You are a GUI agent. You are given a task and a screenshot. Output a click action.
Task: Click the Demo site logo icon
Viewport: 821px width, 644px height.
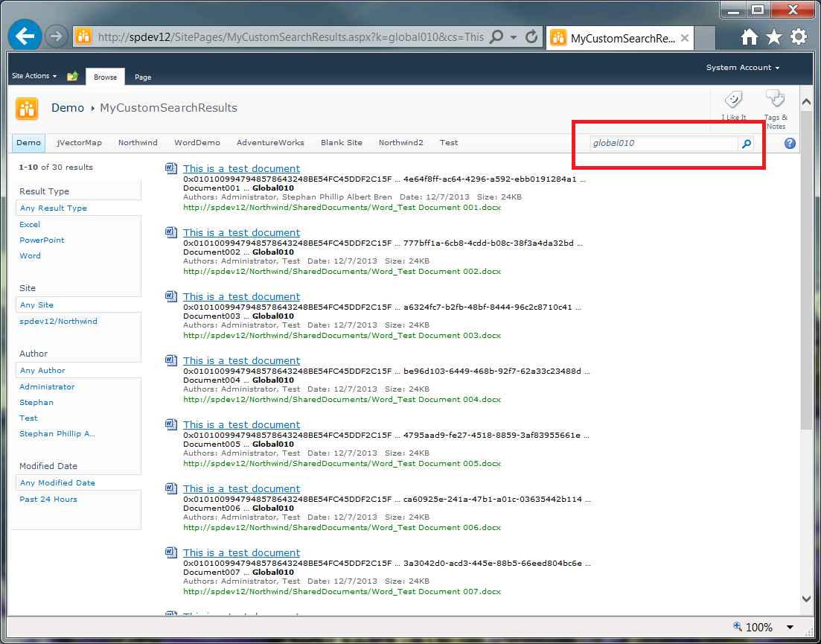27,108
